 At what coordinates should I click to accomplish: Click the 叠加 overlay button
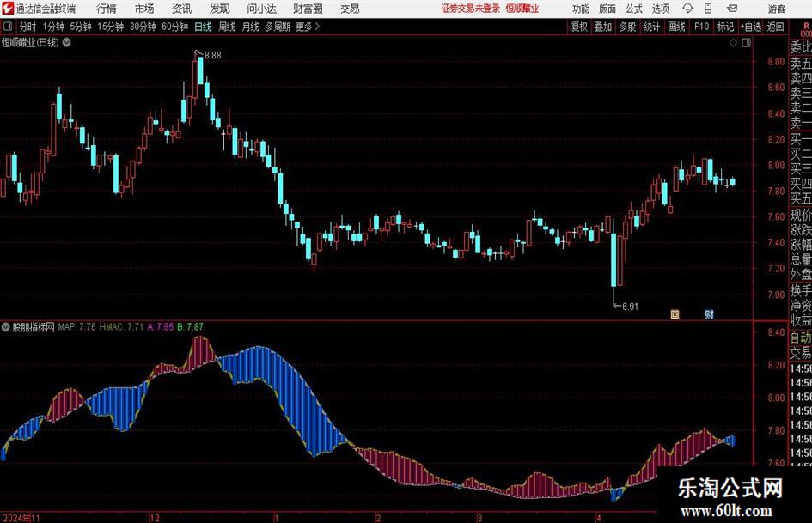[x=603, y=27]
